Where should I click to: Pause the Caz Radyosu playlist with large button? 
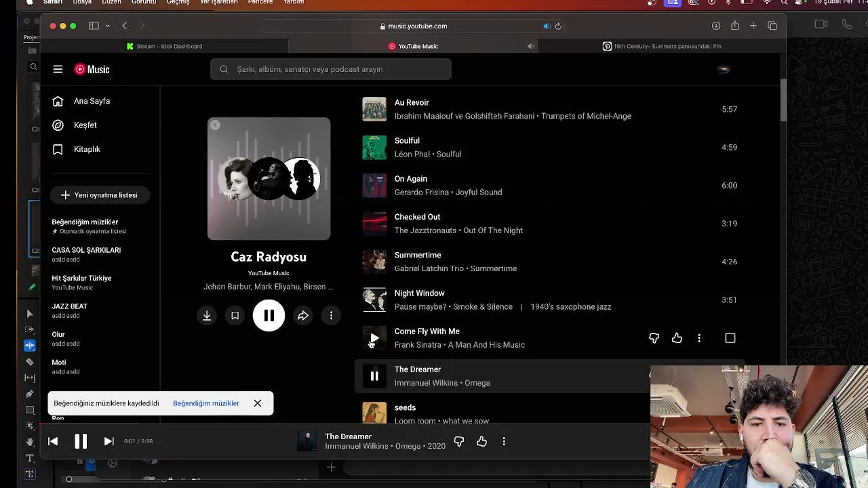269,316
